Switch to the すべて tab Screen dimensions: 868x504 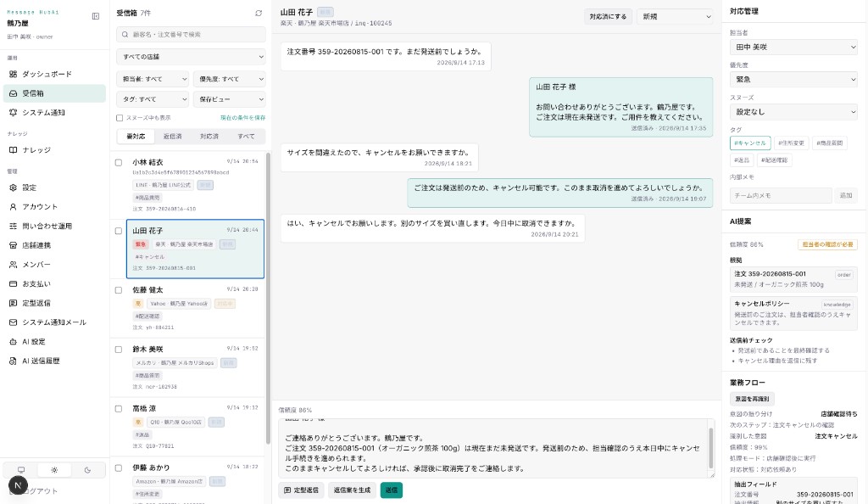click(247, 137)
